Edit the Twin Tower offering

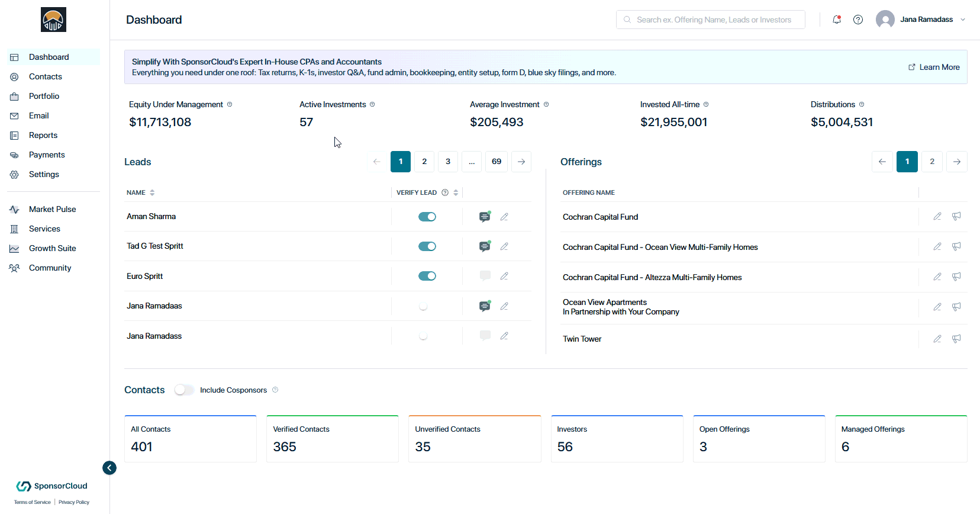[x=937, y=339]
